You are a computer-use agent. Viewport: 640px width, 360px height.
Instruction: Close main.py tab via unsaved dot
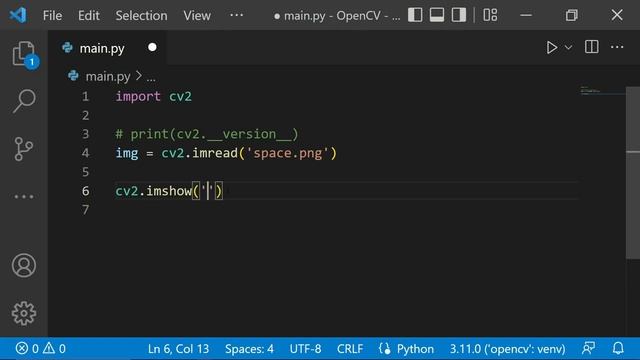[x=152, y=47]
